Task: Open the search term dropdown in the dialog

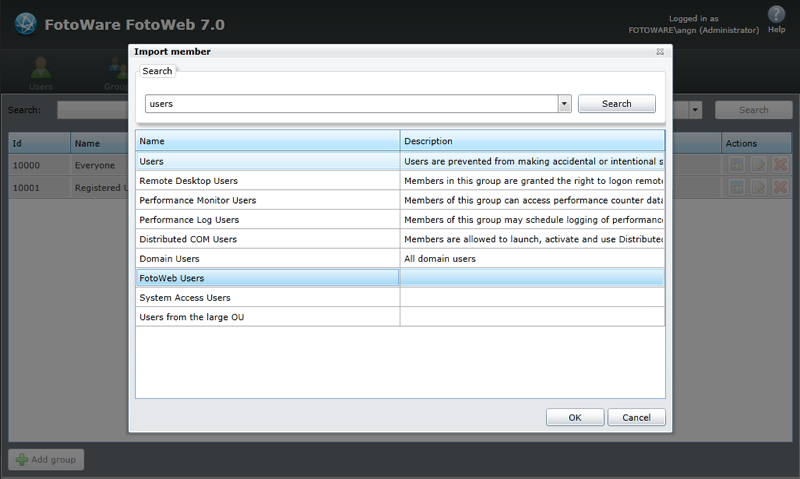Action: pos(564,104)
